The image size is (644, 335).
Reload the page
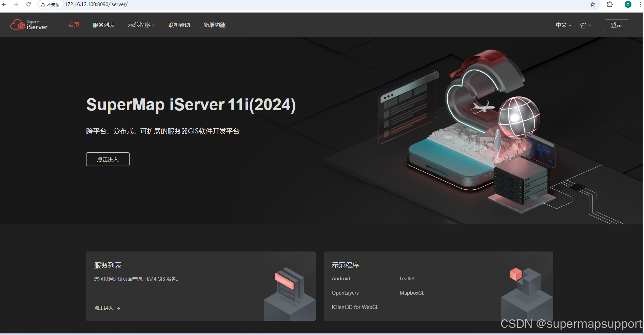28,4
